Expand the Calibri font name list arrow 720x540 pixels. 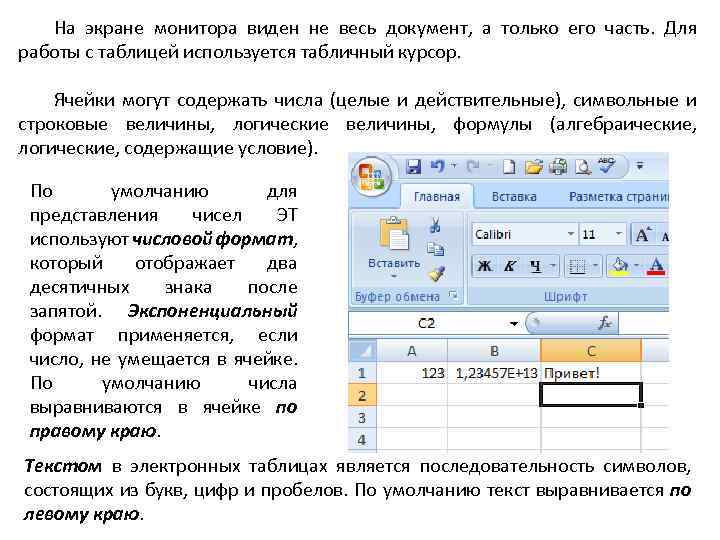click(x=570, y=234)
